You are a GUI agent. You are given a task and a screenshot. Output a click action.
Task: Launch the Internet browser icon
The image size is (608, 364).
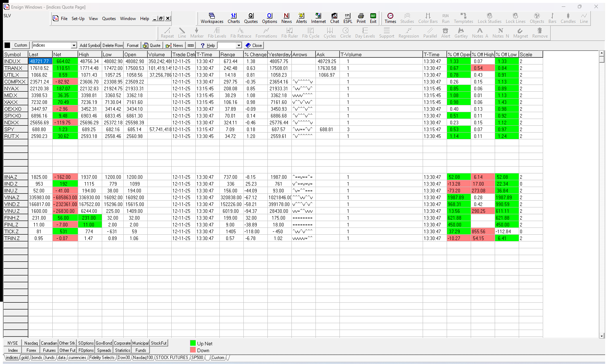tap(318, 18)
